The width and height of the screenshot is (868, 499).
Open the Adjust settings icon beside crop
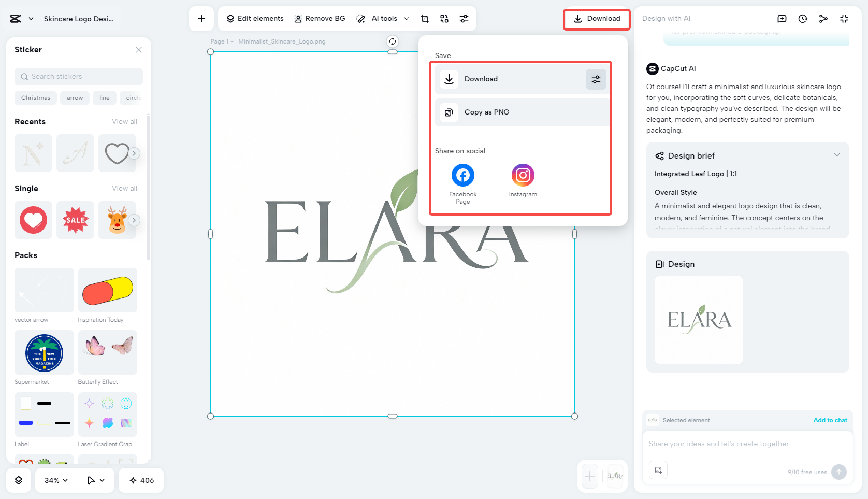[464, 18]
